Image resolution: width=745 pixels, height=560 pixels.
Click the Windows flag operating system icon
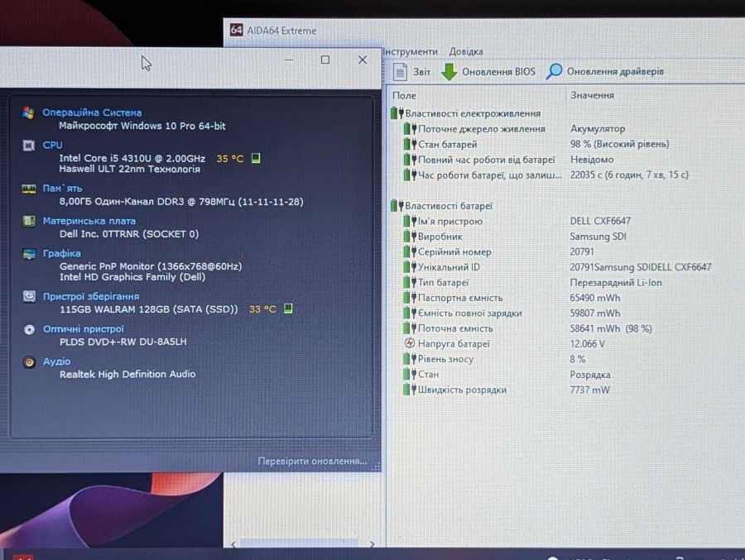[x=28, y=113]
